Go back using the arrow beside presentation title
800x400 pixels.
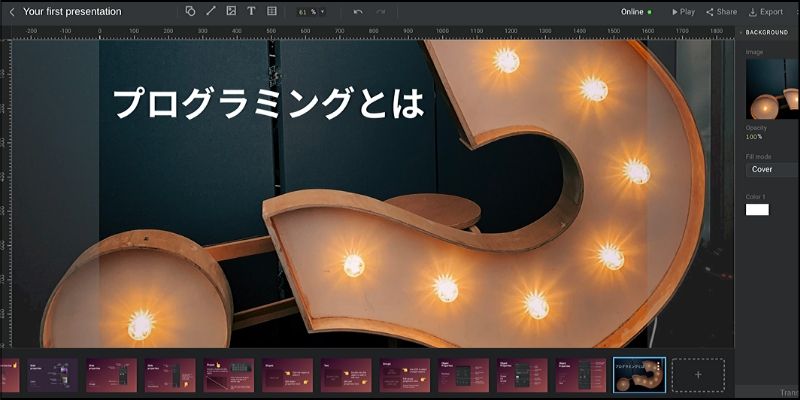pyautogui.click(x=12, y=12)
